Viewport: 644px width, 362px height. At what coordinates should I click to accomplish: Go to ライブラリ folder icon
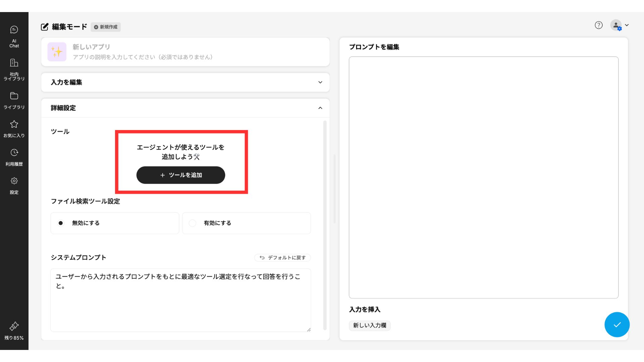pos(14,96)
